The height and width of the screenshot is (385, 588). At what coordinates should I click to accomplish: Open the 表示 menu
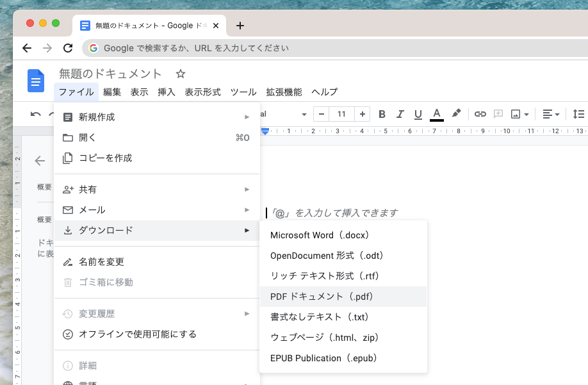(x=139, y=92)
